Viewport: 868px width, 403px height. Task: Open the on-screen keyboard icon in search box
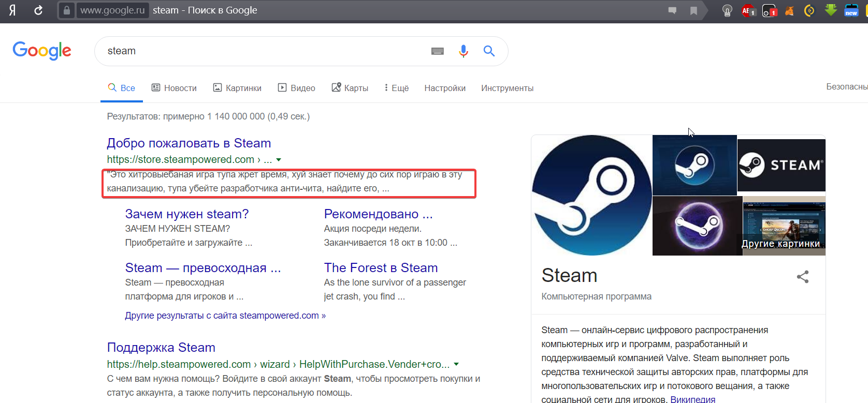[x=438, y=51]
